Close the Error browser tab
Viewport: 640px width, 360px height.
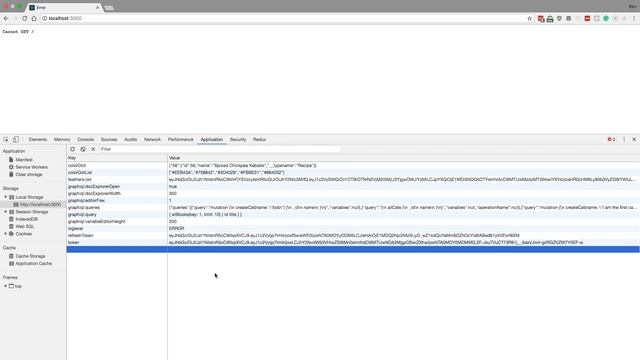(x=98, y=7)
